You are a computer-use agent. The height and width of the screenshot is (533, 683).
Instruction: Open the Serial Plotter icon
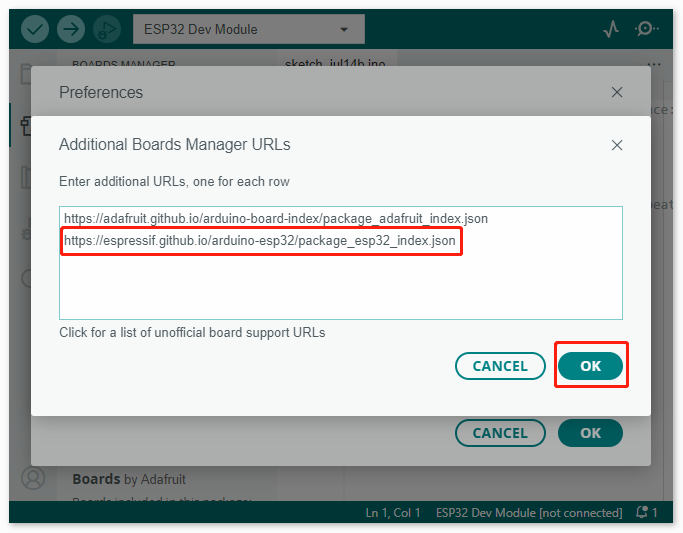(x=611, y=29)
